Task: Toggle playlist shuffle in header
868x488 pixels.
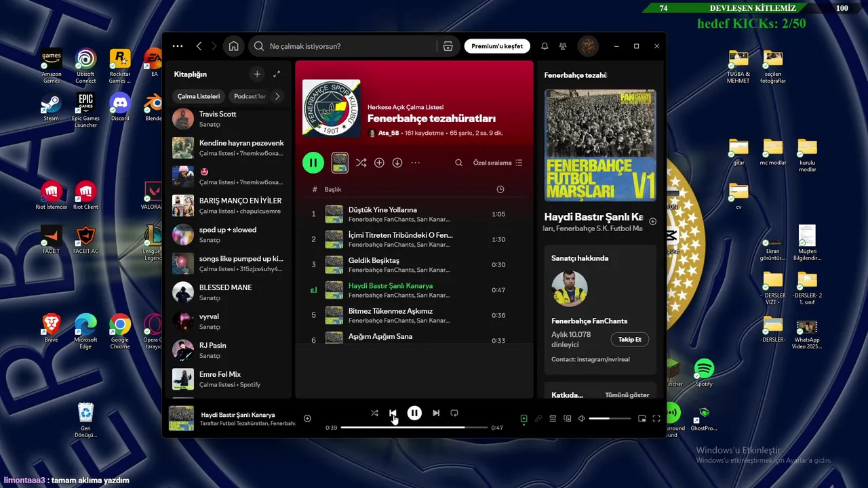Action: (361, 163)
